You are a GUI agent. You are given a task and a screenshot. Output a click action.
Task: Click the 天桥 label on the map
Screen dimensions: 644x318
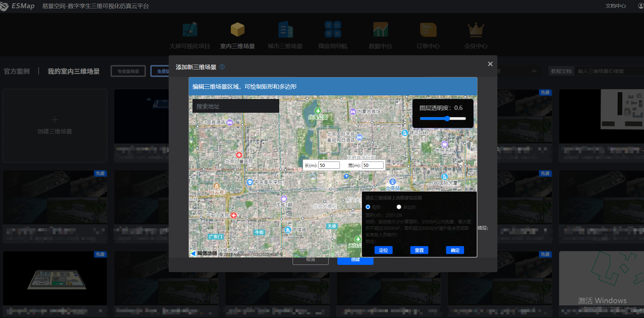coord(332,226)
